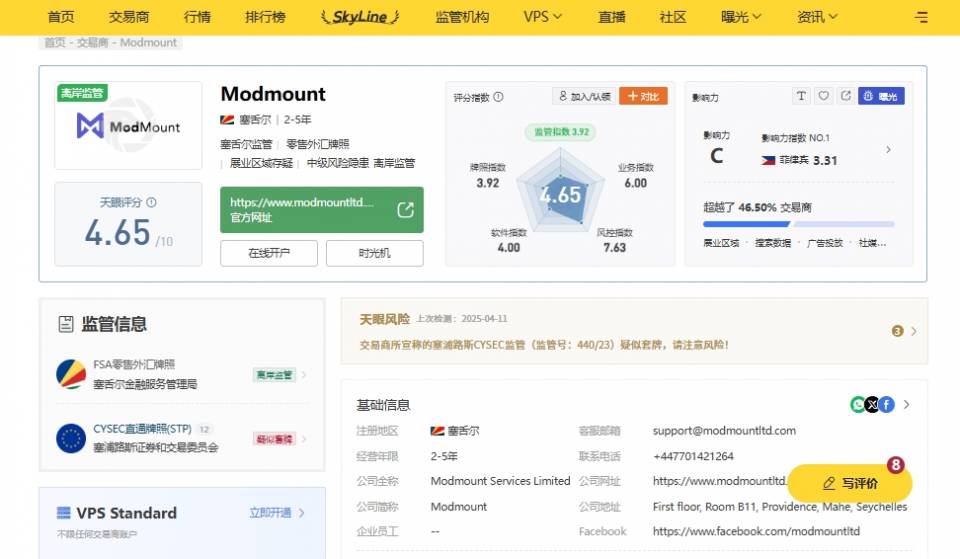960x559 pixels.
Task: Click the Facebook social icon
Action: (x=887, y=405)
